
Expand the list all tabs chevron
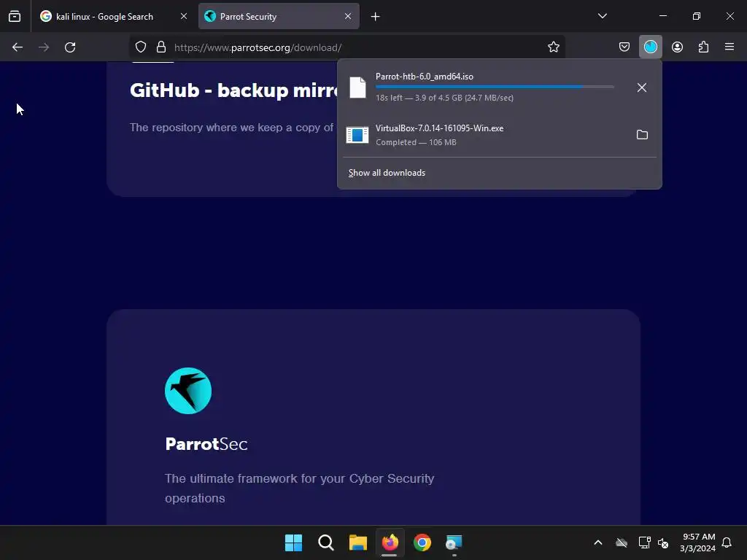coord(602,16)
